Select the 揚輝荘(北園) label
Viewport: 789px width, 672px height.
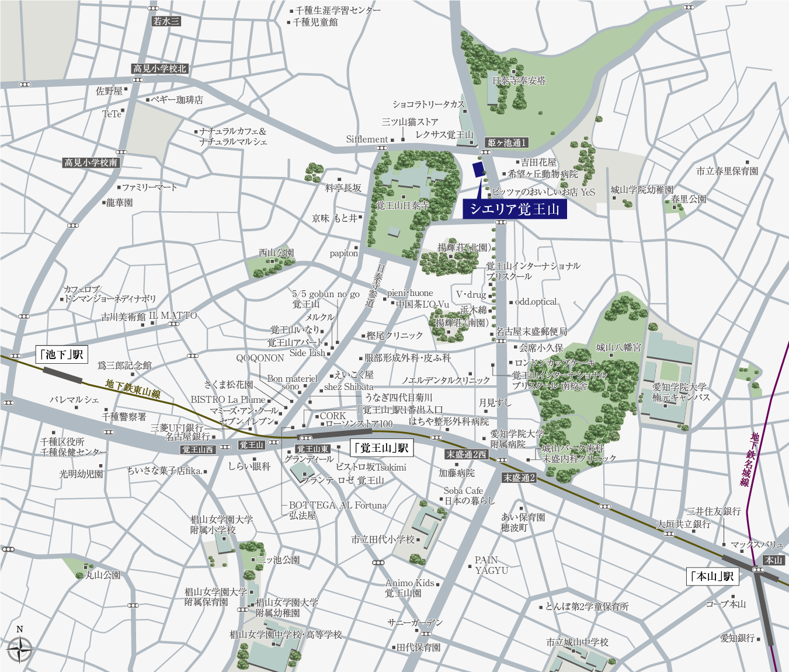(x=464, y=248)
